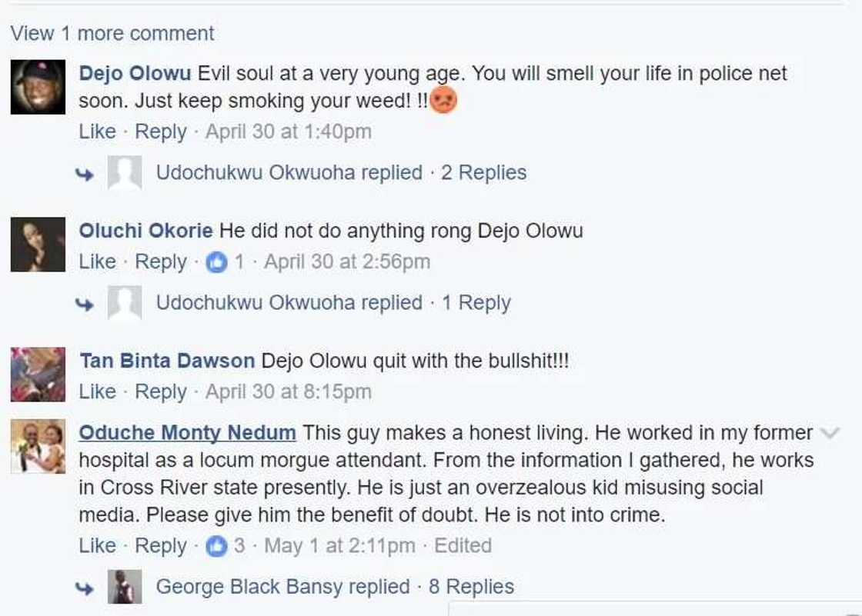The image size is (862, 616).
Task: Reply to Oluchi Okorie's comment
Action: tap(160, 262)
